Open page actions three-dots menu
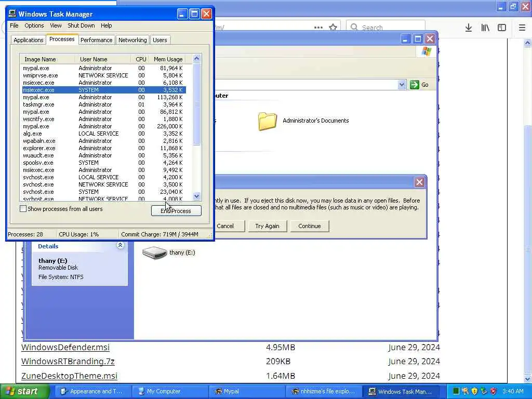The height and width of the screenshot is (399, 532). point(318,28)
